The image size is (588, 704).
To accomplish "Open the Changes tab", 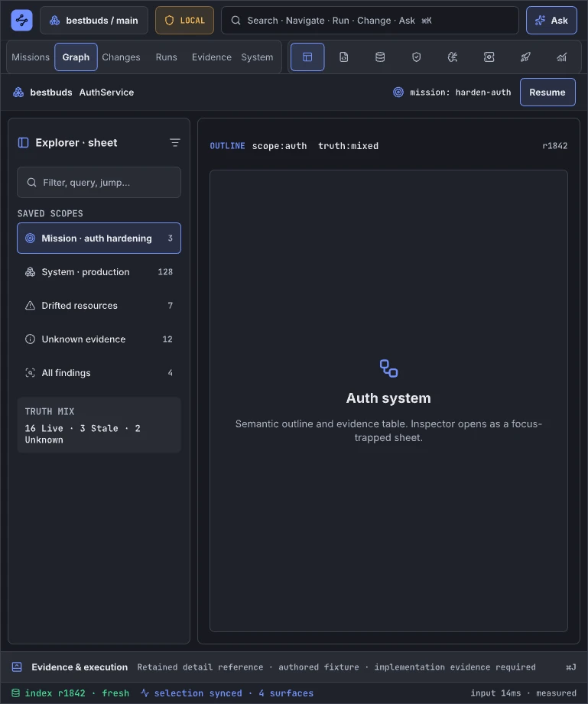I will (122, 57).
